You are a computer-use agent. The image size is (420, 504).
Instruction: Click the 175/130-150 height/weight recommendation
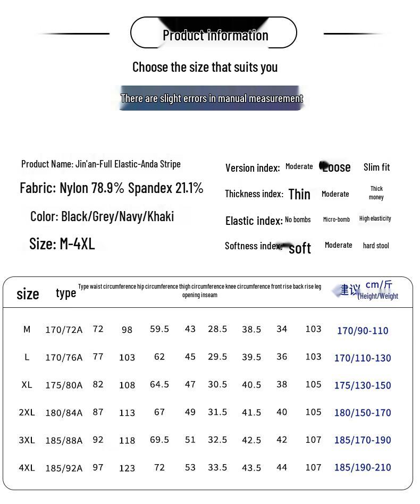[x=362, y=385]
